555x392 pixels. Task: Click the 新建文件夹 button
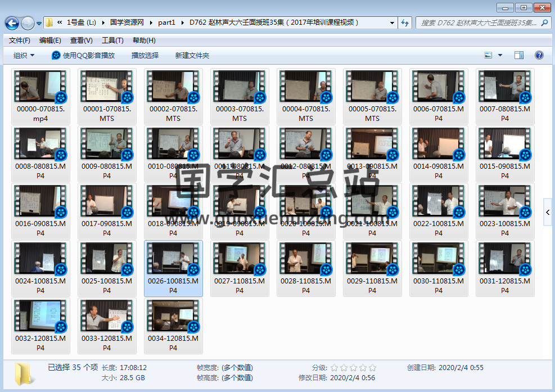tap(192, 55)
